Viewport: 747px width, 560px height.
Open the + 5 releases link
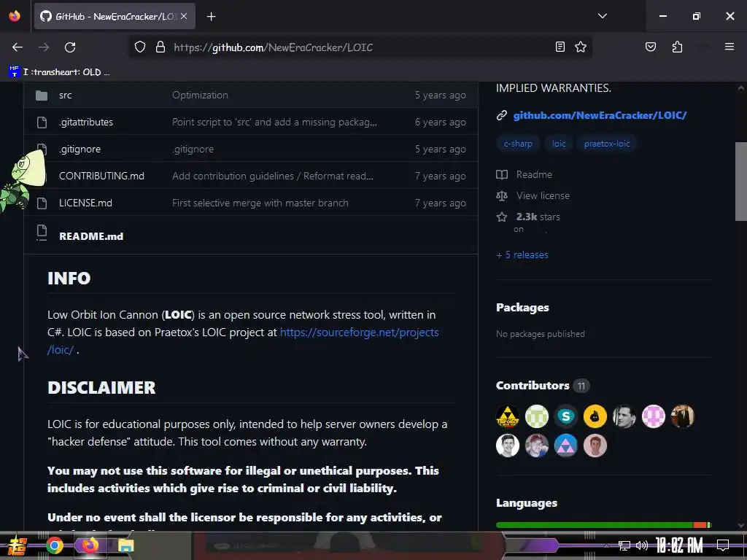(x=522, y=254)
